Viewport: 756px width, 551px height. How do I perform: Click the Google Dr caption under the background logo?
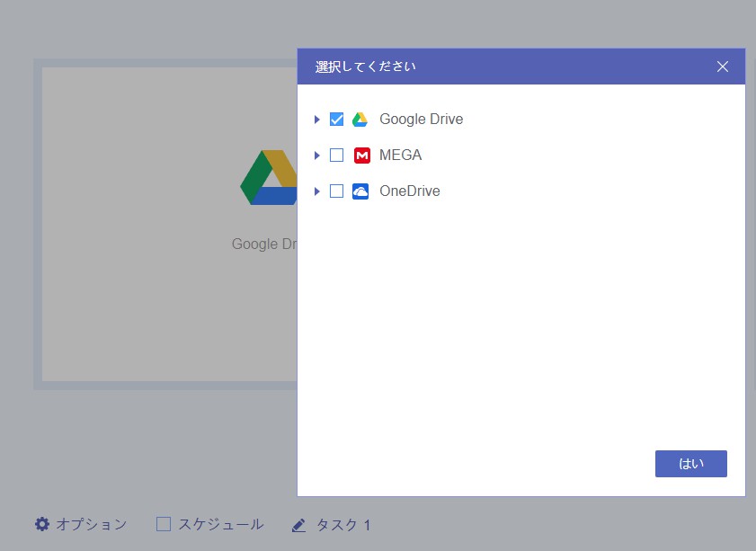264,244
